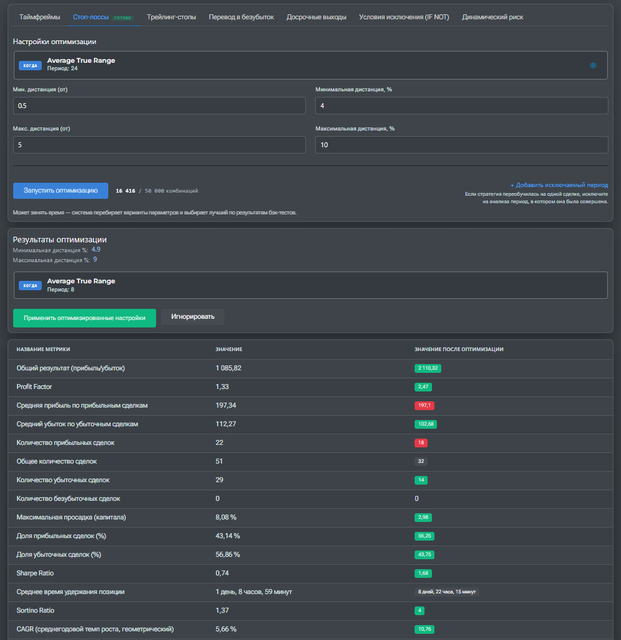Click Применить оптимизированные настройки button
621x640 pixels.
(85, 318)
